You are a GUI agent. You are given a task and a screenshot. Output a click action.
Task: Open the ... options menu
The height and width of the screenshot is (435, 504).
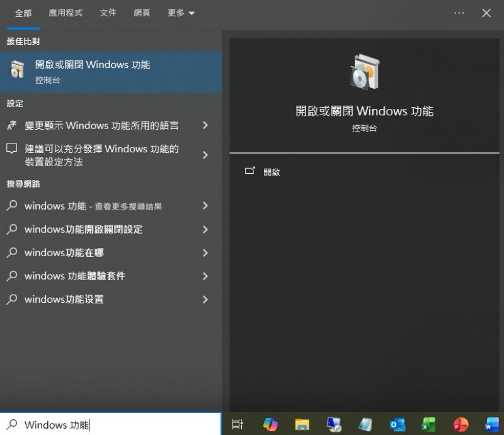click(459, 13)
